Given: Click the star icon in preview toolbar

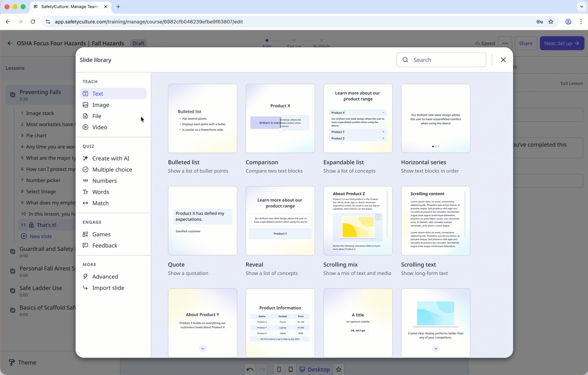Looking at the screenshot, I should coord(338,369).
